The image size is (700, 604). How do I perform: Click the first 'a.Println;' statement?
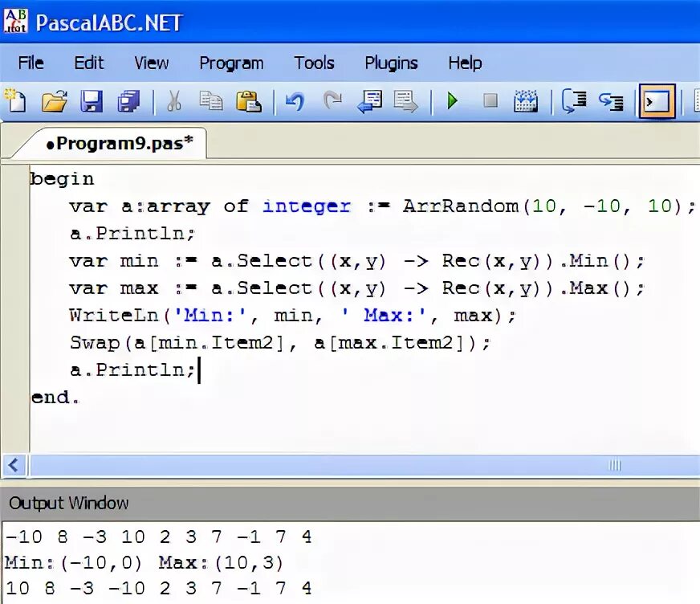132,233
